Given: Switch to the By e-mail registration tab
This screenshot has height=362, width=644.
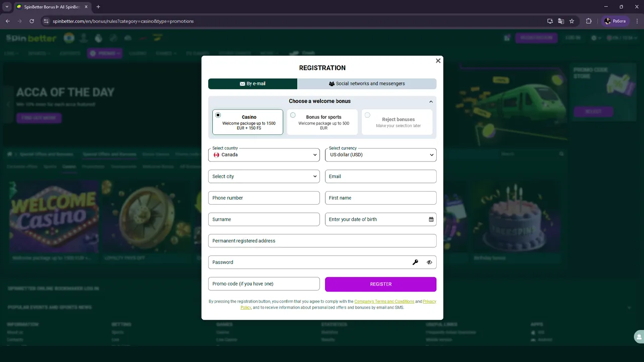Looking at the screenshot, I should [253, 84].
